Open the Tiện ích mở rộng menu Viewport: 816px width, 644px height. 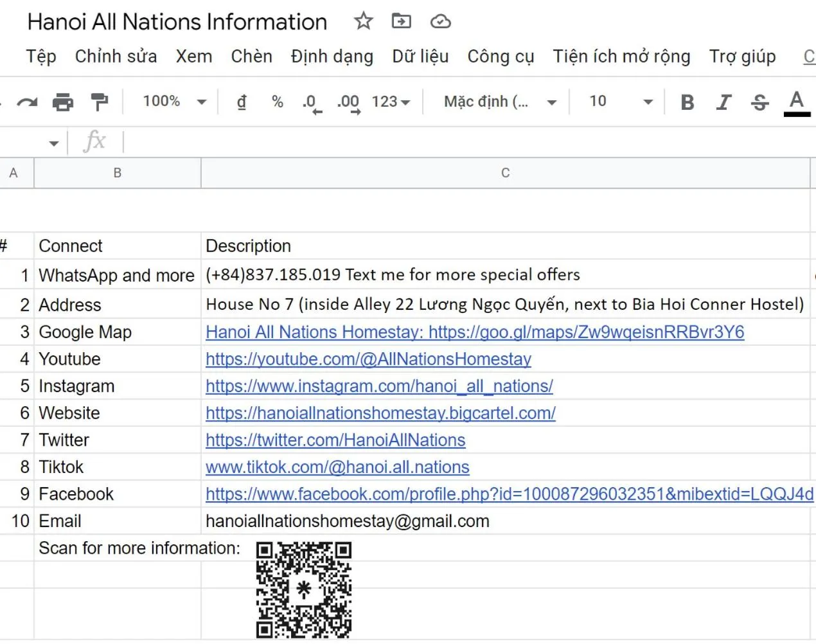[x=621, y=57]
